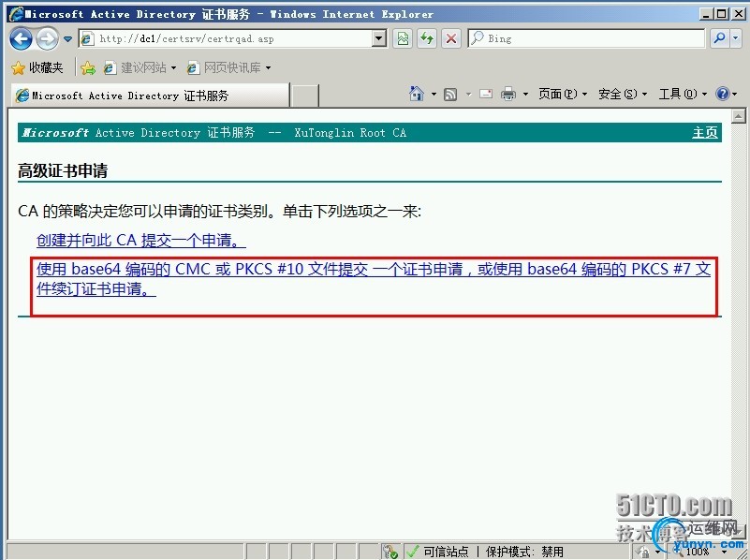Expand the Home icon dropdown arrow
The width and height of the screenshot is (750, 560).
pos(434,95)
